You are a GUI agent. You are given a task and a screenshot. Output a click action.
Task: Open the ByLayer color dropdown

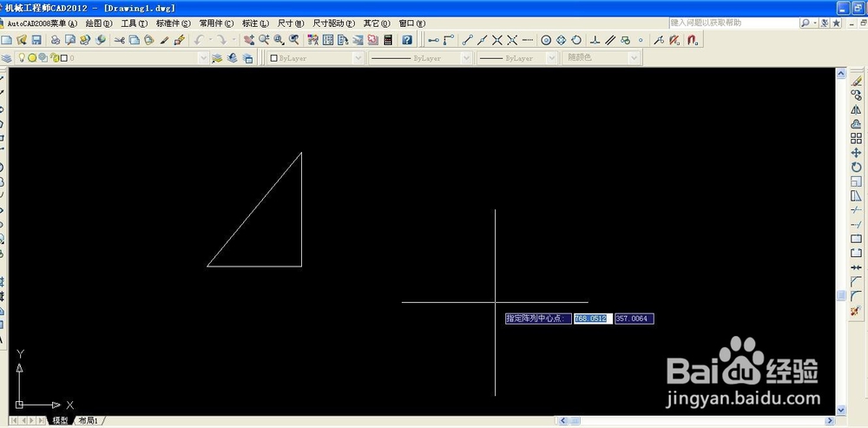click(x=358, y=57)
